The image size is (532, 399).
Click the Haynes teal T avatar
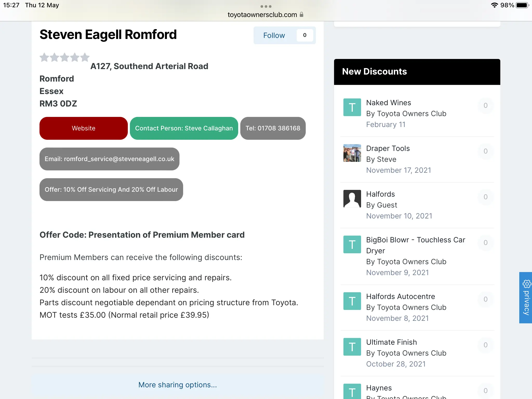(x=352, y=391)
